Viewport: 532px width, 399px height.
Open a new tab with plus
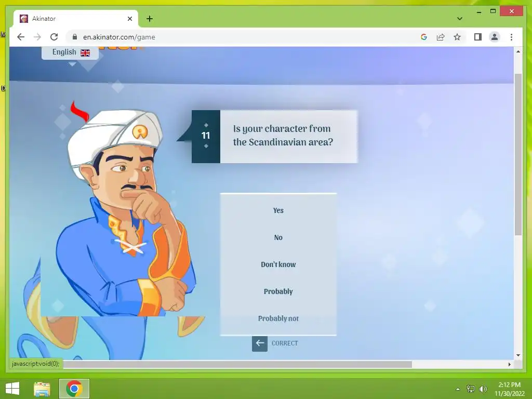coord(150,19)
